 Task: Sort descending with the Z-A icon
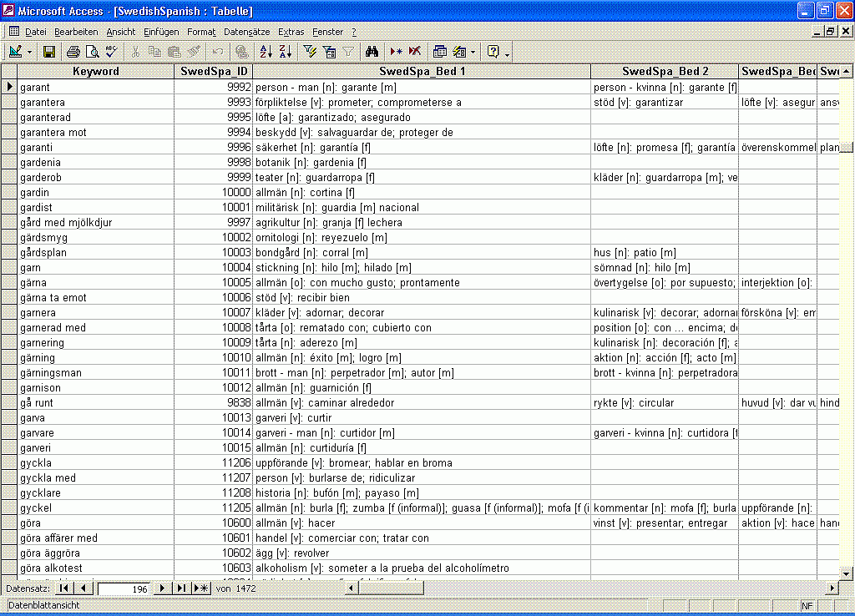(x=286, y=52)
